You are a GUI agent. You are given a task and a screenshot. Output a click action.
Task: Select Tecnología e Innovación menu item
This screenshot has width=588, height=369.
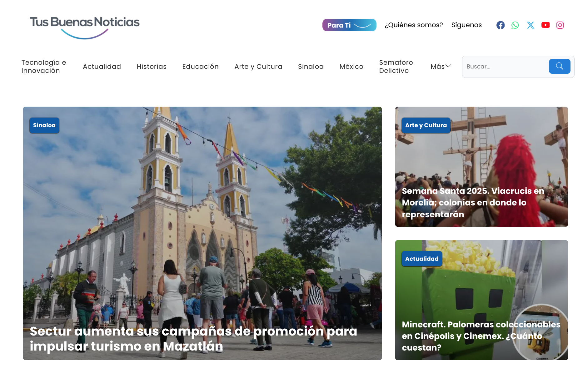point(44,66)
